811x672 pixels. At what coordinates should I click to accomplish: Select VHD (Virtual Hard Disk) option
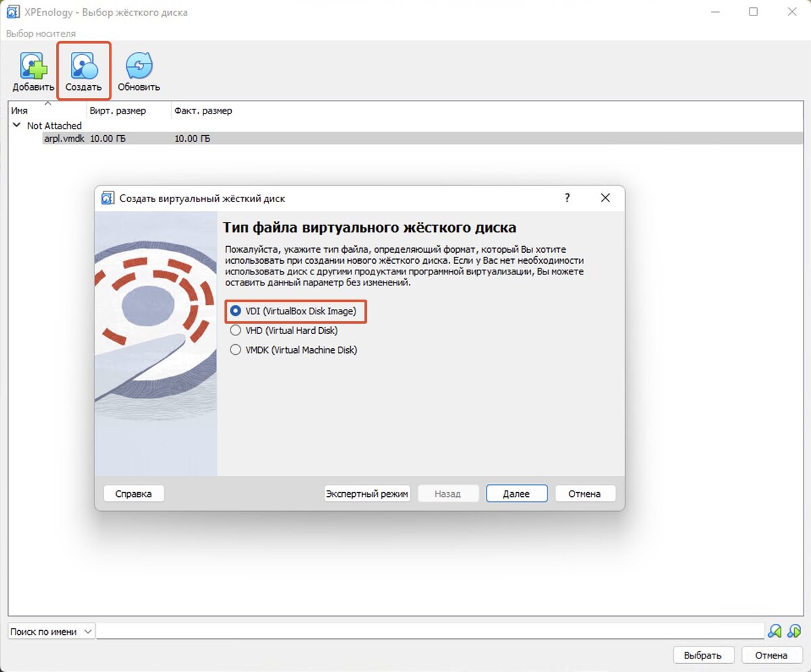pyautogui.click(x=284, y=331)
